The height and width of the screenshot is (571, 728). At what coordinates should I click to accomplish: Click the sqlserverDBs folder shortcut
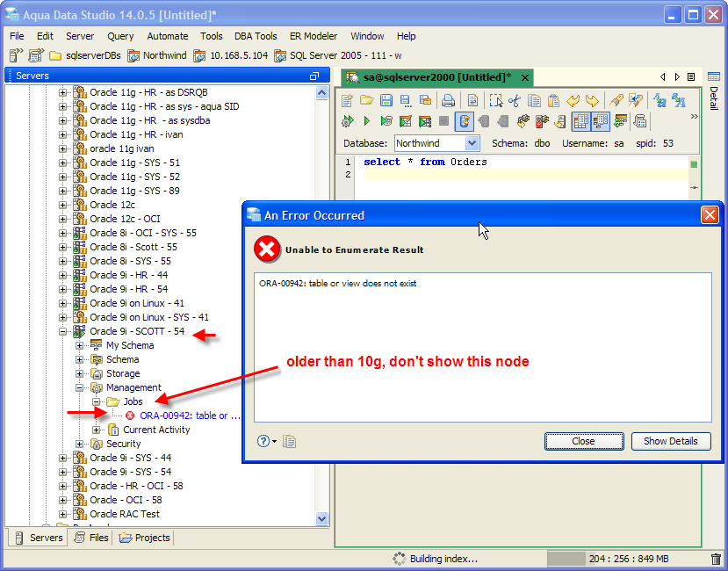click(85, 55)
